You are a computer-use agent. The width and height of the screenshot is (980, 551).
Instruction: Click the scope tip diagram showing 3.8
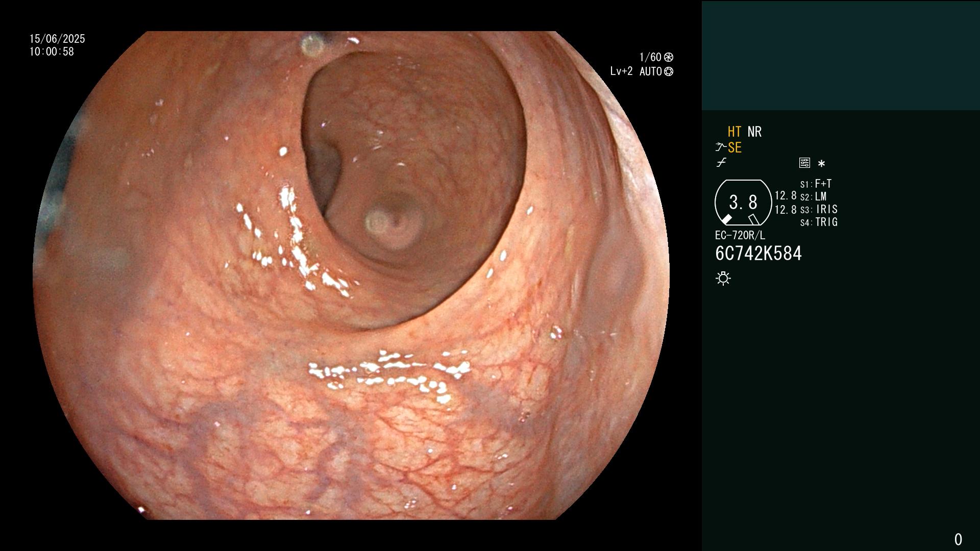pyautogui.click(x=743, y=203)
